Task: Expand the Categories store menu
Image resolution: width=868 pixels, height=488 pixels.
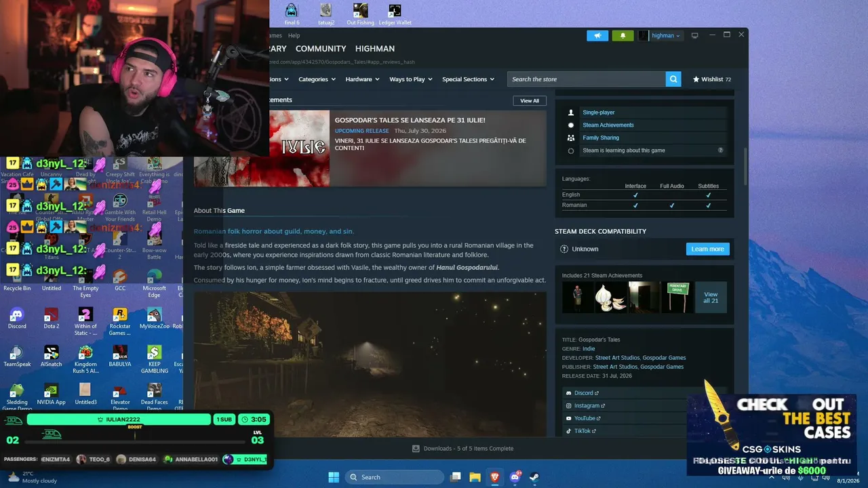Action: click(x=317, y=79)
